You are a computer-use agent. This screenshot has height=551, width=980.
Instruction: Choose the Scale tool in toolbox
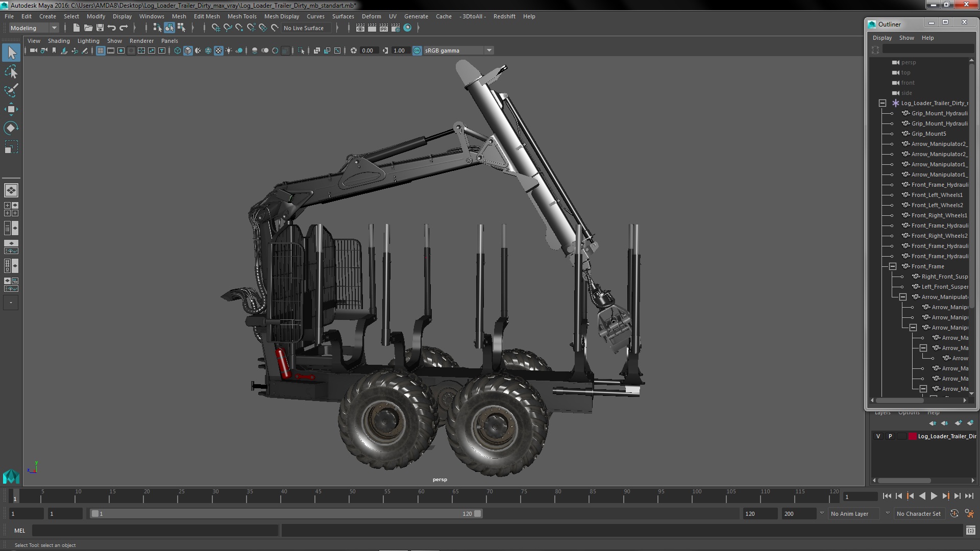(x=11, y=147)
